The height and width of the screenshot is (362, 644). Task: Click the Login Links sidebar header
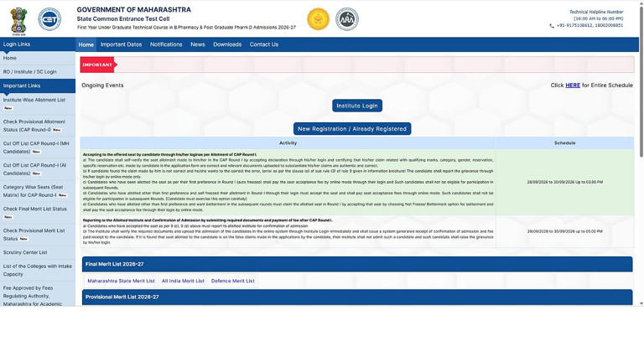click(38, 44)
